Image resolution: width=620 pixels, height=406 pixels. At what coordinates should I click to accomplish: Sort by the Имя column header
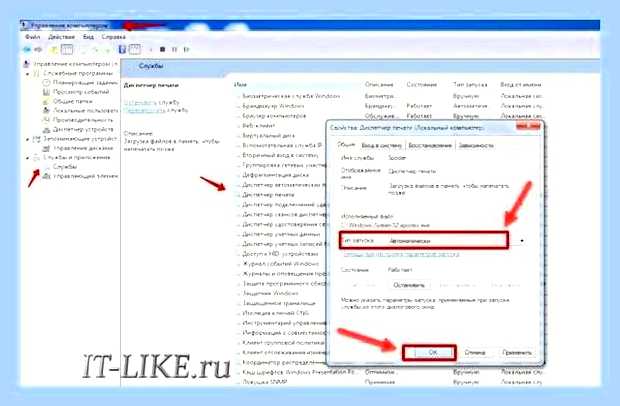[240, 85]
